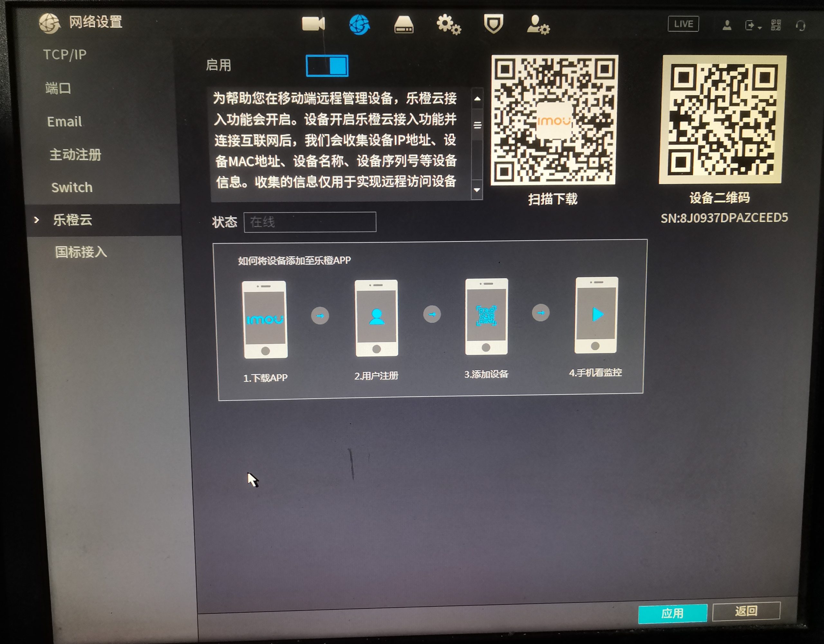Click arrow between 下载APP and 用户注册

pos(320,316)
